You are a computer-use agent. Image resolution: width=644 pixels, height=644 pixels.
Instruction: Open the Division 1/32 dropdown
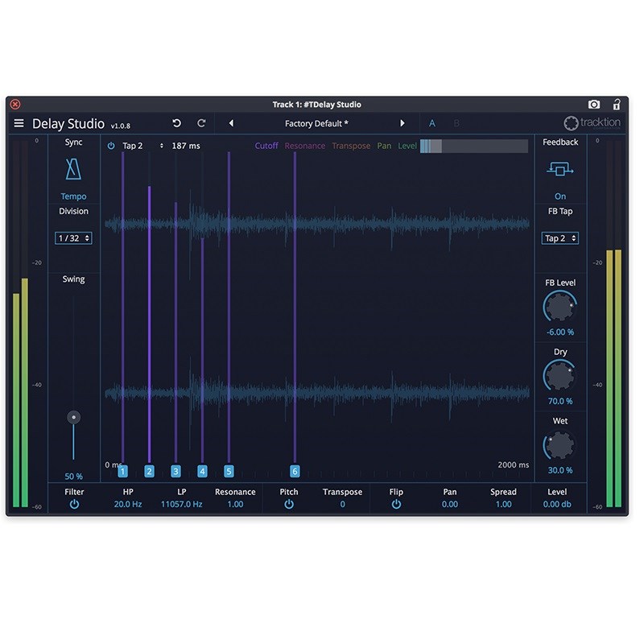coord(73,238)
